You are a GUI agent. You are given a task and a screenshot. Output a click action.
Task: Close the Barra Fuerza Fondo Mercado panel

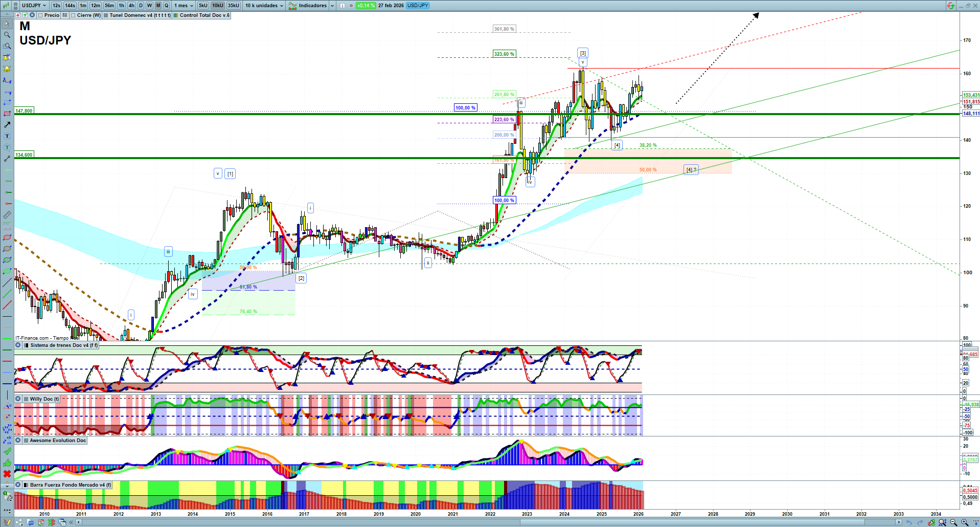[18, 485]
